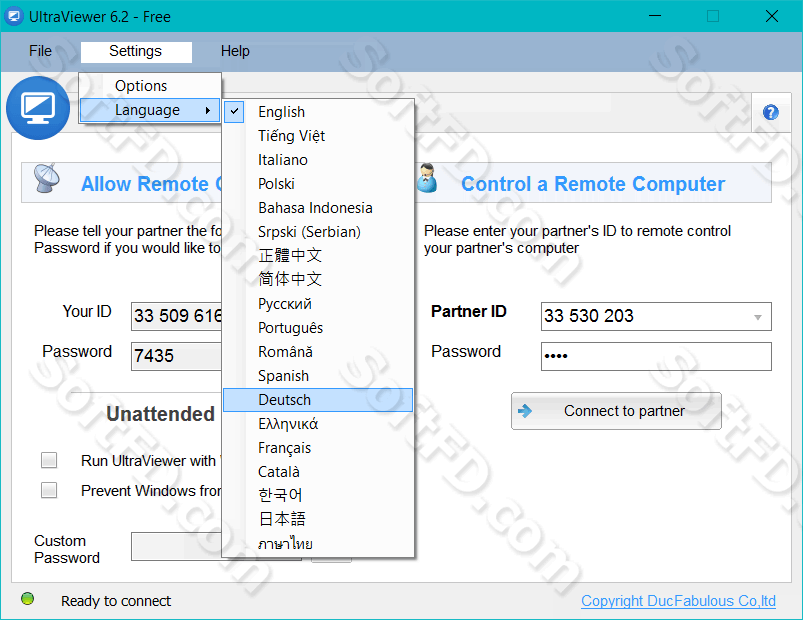Click the person icon beside Control a Remote Computer
Image resolution: width=803 pixels, height=620 pixels.
click(x=427, y=178)
